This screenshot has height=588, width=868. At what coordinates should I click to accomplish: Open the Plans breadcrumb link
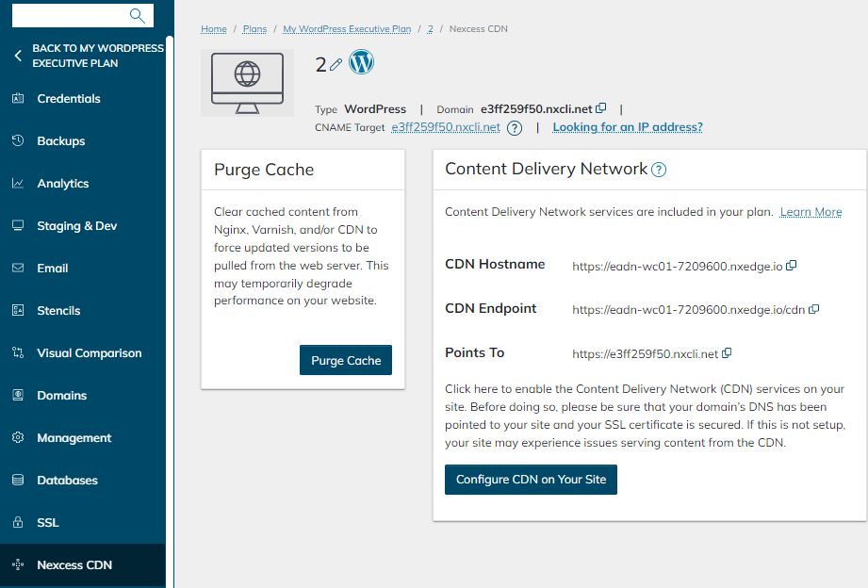click(x=254, y=29)
